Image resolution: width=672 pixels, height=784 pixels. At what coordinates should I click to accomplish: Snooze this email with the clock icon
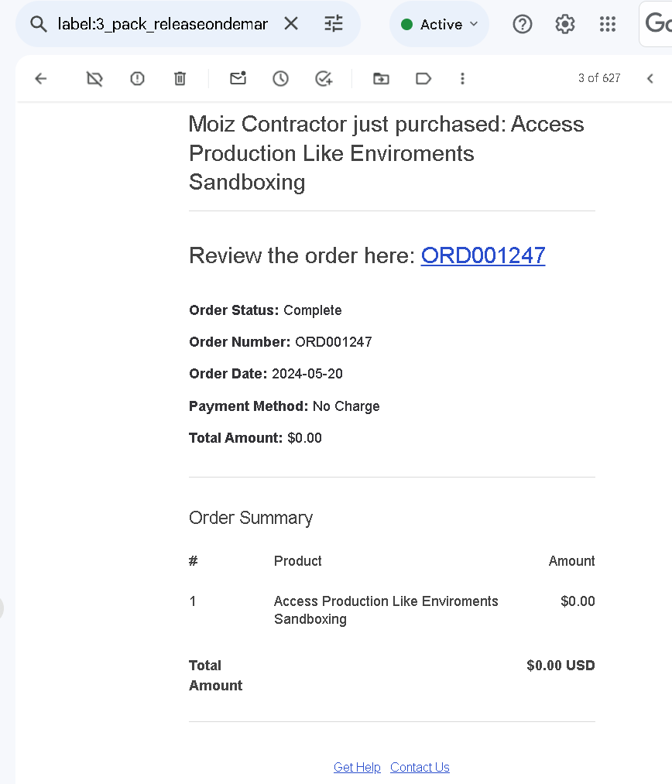280,78
